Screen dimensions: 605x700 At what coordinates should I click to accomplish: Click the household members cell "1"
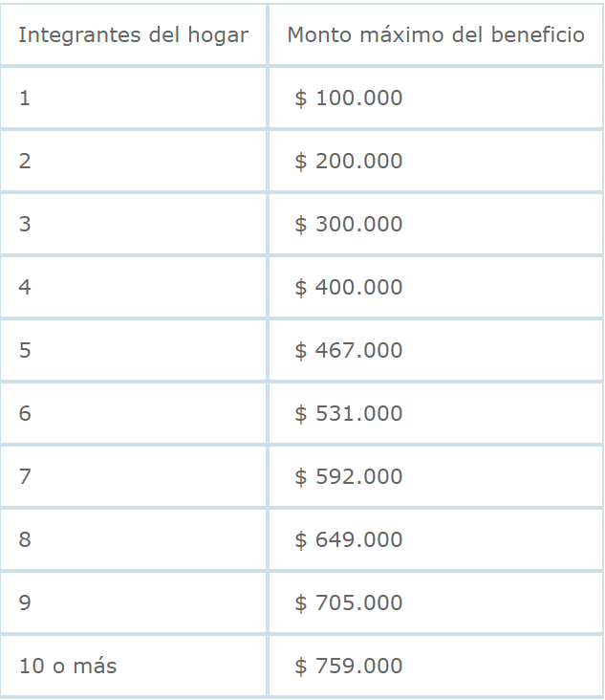point(25,98)
